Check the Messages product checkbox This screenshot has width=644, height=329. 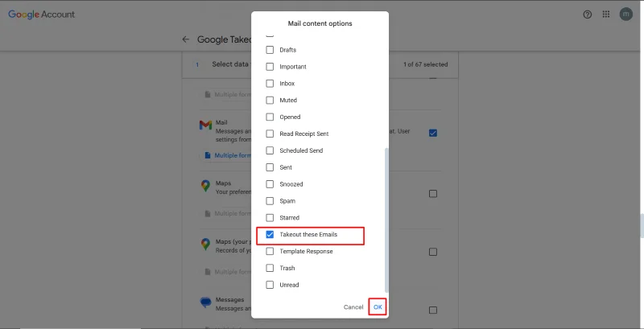tap(433, 310)
